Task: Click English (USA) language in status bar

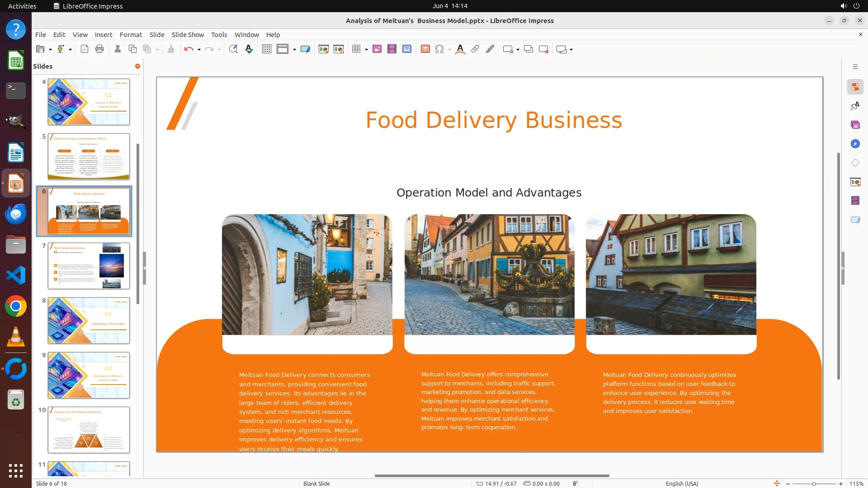Action: tap(682, 483)
